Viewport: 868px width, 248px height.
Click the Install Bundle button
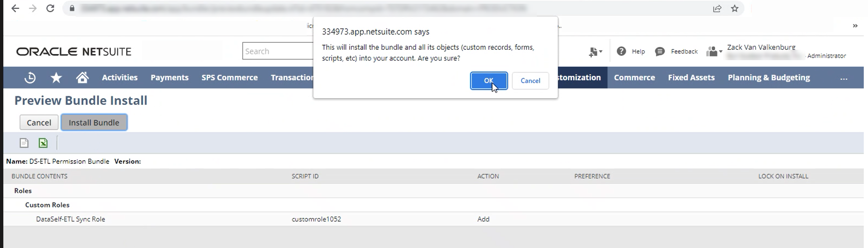point(94,123)
